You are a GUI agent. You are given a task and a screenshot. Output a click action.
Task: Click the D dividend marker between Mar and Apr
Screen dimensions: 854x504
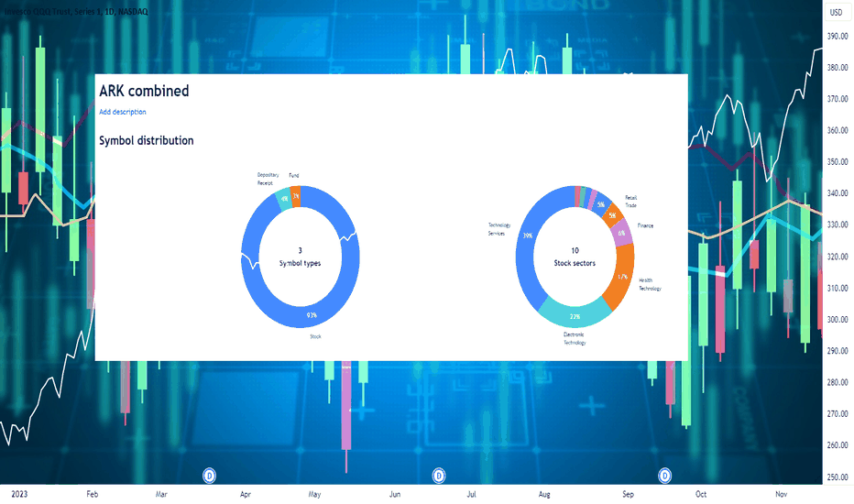209,476
